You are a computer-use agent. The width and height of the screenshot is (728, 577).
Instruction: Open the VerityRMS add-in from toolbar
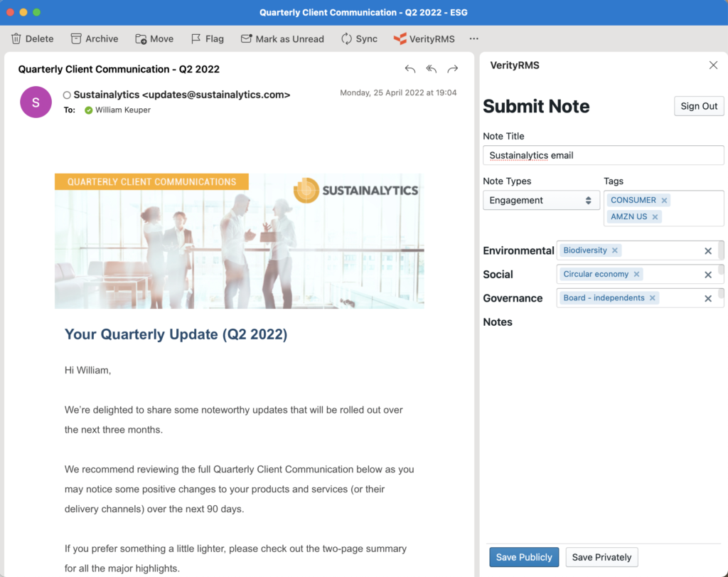coord(424,38)
